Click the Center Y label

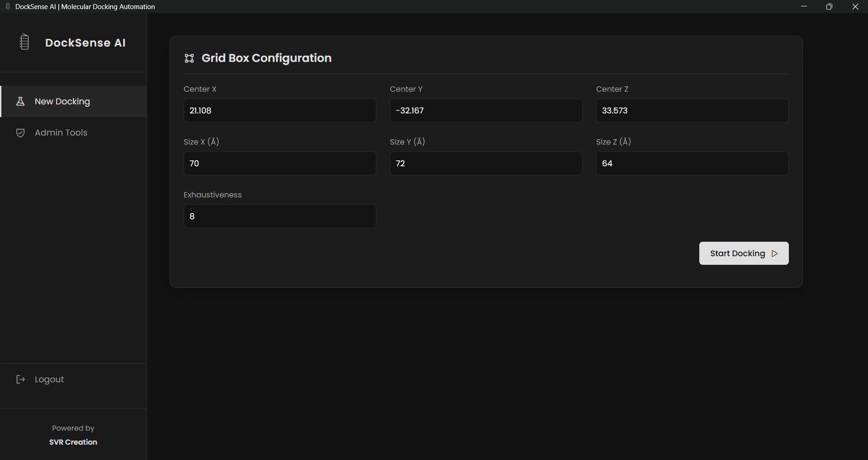click(406, 89)
